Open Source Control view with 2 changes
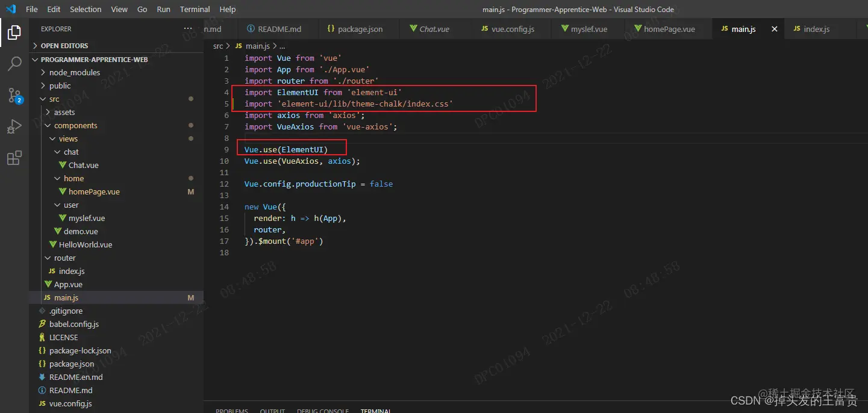 click(x=14, y=95)
